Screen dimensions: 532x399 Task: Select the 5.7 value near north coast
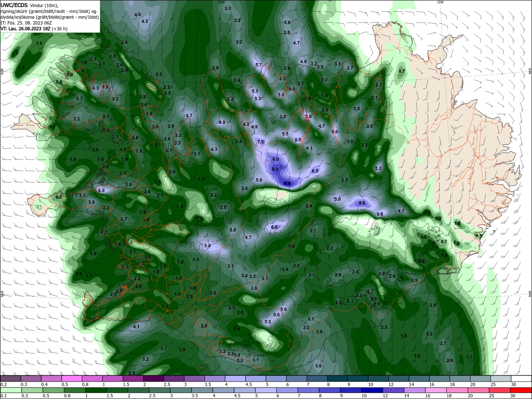coord(259,65)
